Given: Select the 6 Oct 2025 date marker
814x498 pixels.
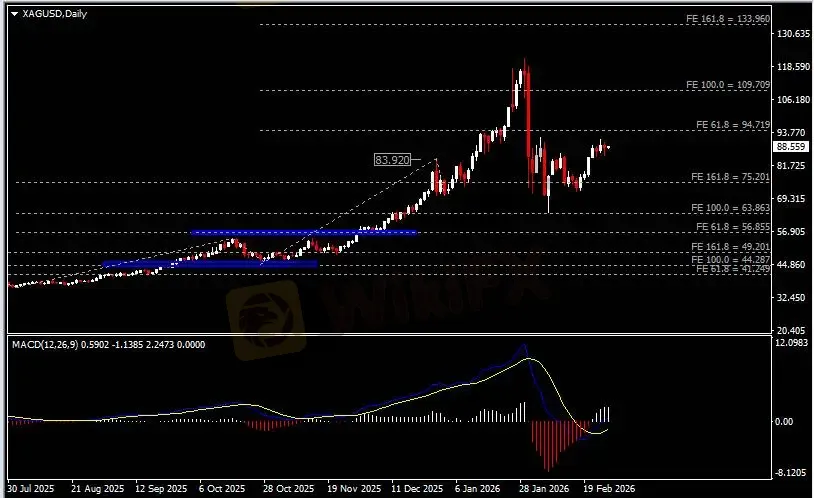Looking at the screenshot, I should 222,489.
